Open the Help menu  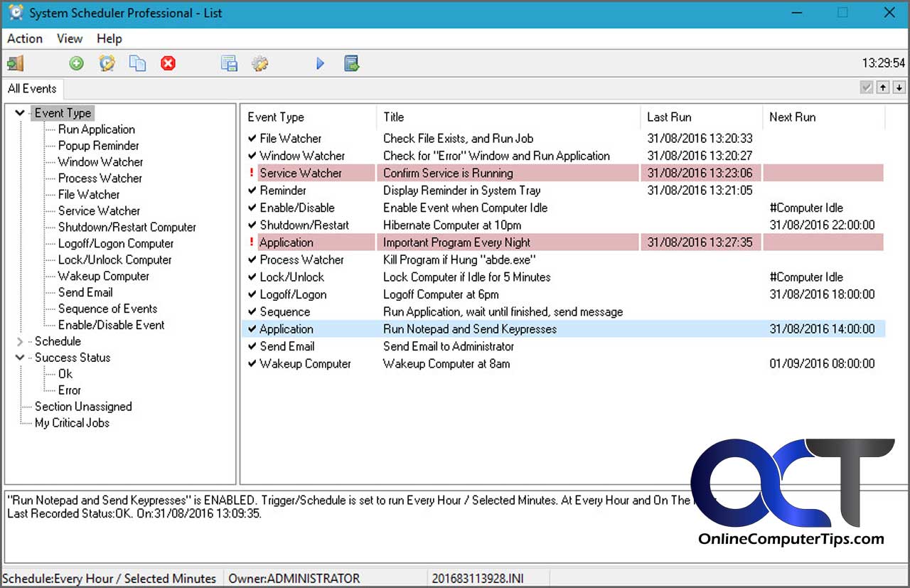tap(109, 38)
